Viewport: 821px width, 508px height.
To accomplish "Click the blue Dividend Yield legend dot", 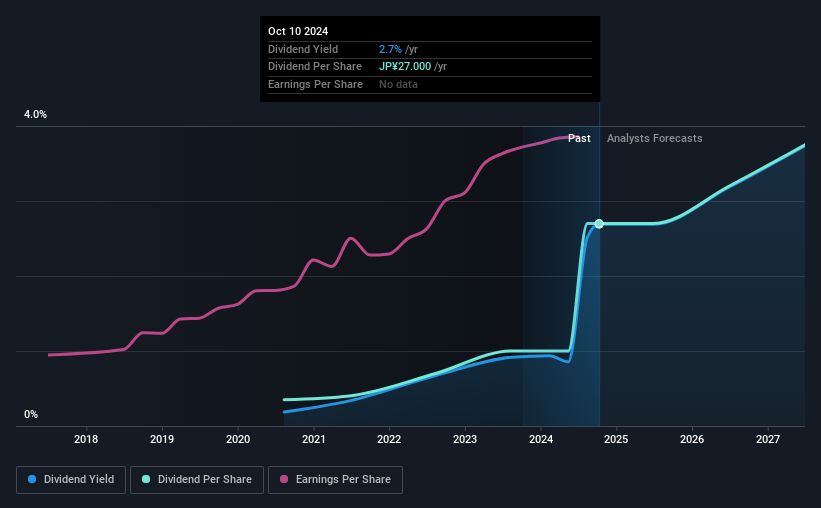I will point(32,479).
